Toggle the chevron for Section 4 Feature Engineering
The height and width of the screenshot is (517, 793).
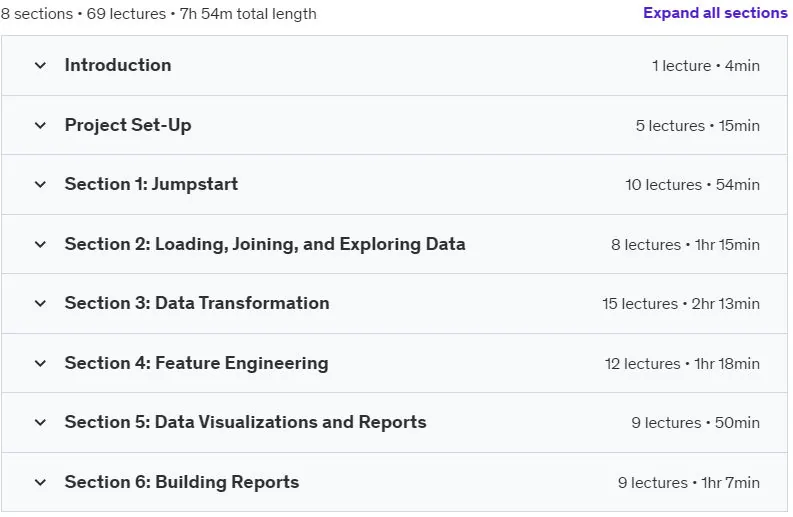[40, 363]
